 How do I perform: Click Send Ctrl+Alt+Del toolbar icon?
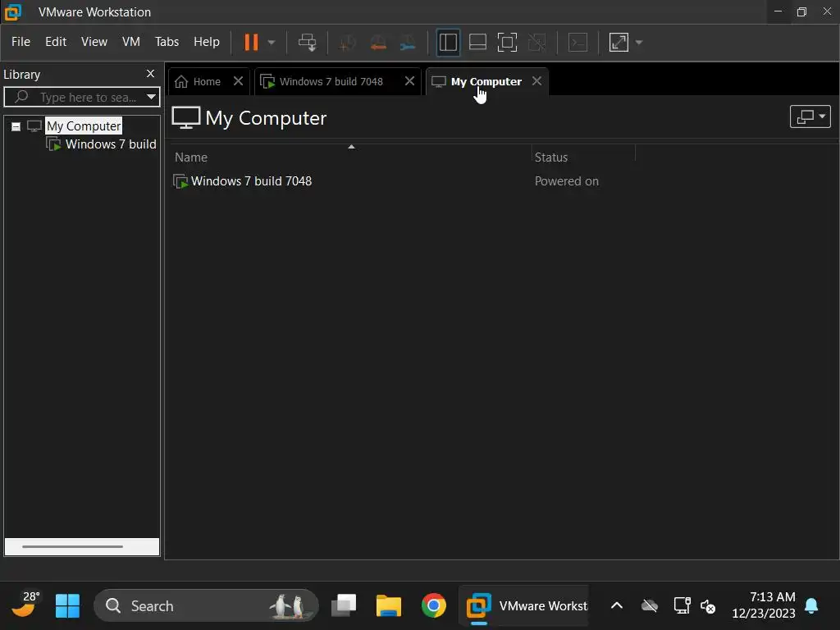click(x=307, y=43)
